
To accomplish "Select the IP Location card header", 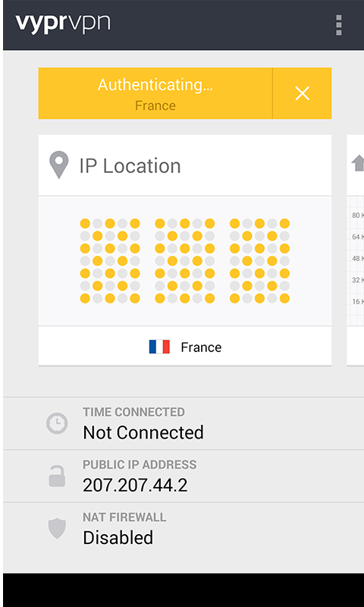I will click(185, 165).
